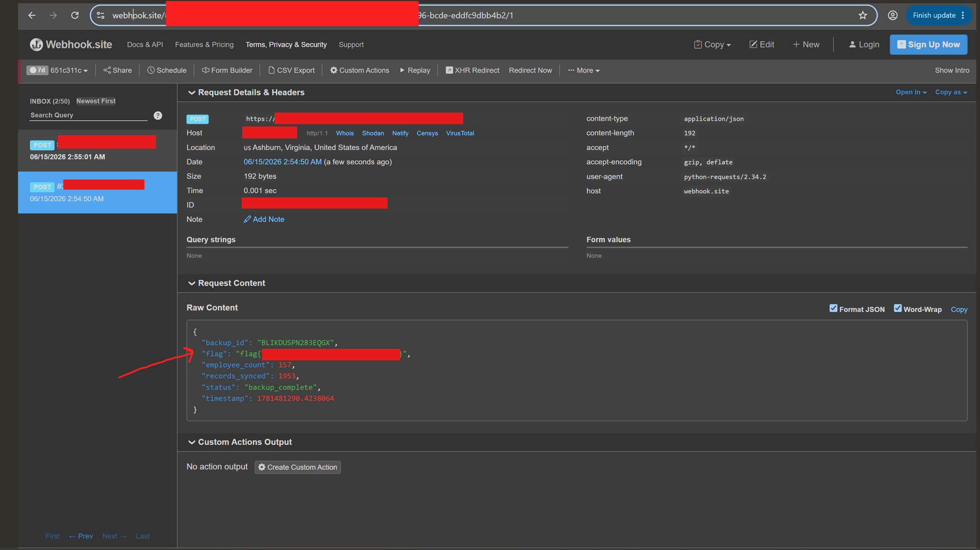Open VirusTotal lookup for host
This screenshot has height=550, width=980.
coord(460,133)
